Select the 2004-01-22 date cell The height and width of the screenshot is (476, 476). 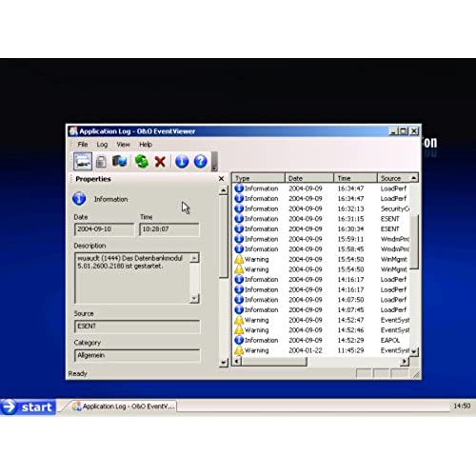[x=306, y=350]
